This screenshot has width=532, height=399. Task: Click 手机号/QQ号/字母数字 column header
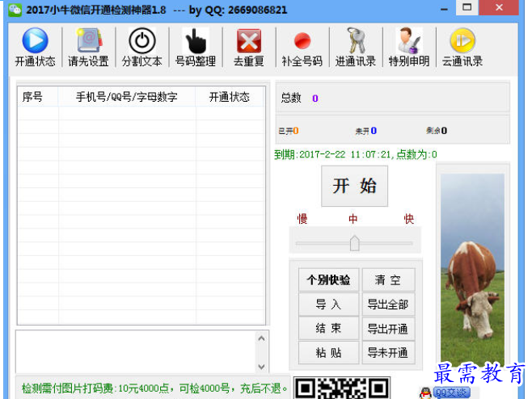pyautogui.click(x=127, y=97)
